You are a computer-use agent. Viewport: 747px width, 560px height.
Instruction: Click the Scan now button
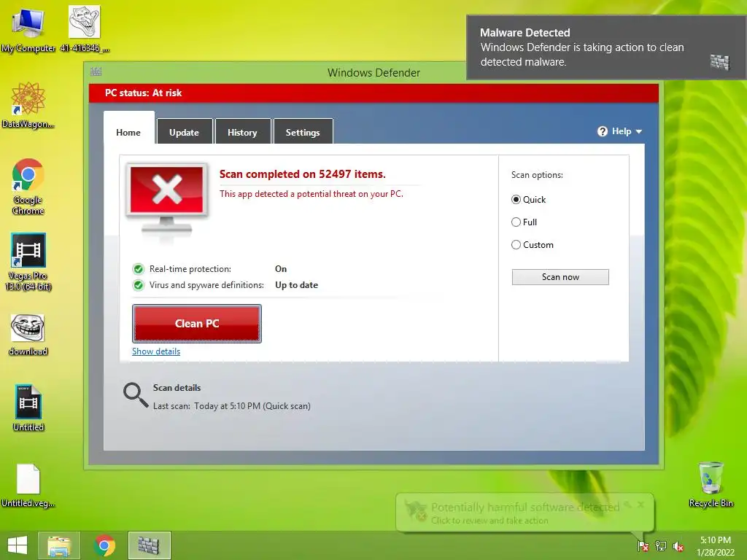click(x=560, y=277)
